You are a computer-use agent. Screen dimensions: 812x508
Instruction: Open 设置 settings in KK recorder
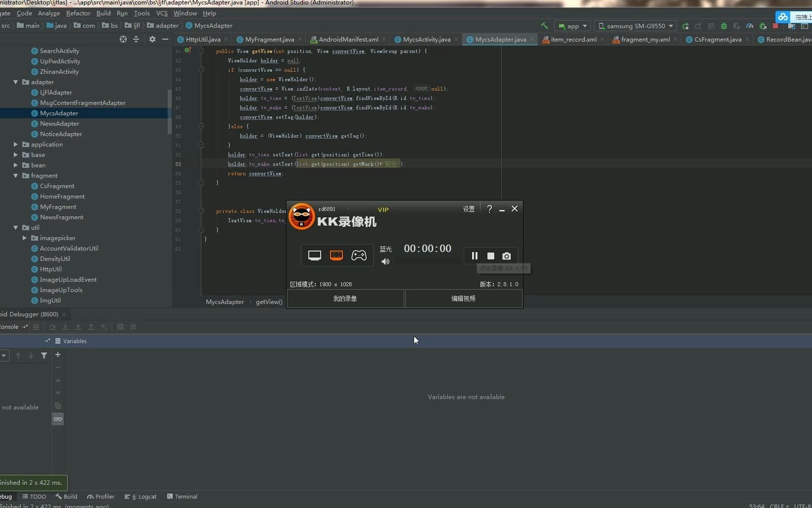[x=469, y=209]
